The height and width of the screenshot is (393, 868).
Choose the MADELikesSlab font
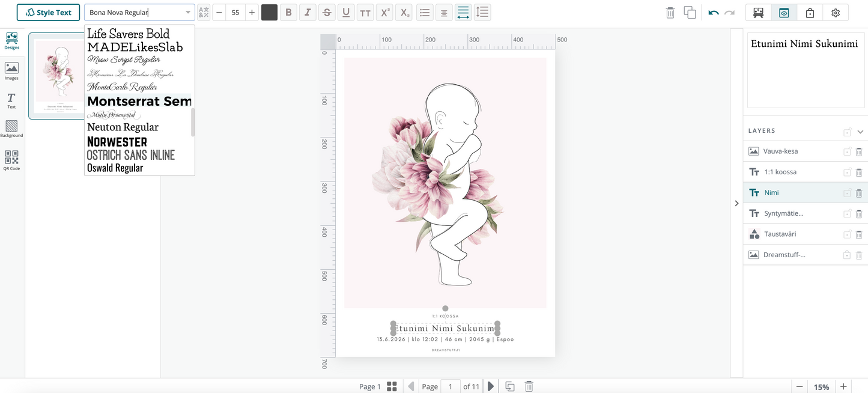coord(135,47)
